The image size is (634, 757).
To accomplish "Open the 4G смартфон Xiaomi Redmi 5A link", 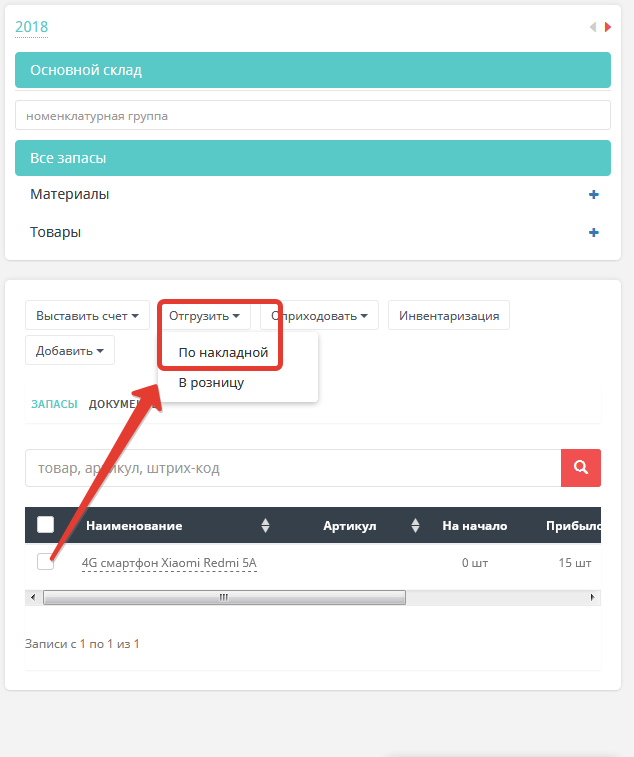I will click(169, 563).
